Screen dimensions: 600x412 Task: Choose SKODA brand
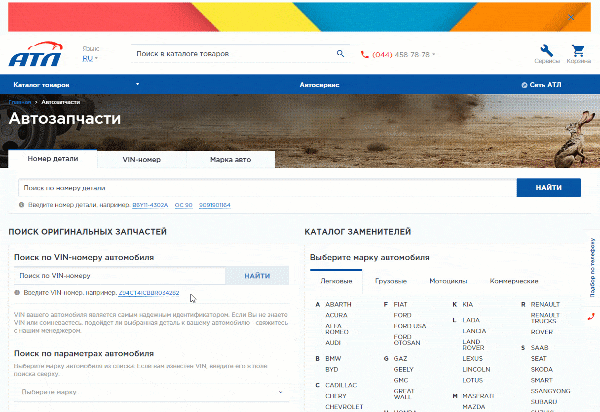[x=541, y=370]
